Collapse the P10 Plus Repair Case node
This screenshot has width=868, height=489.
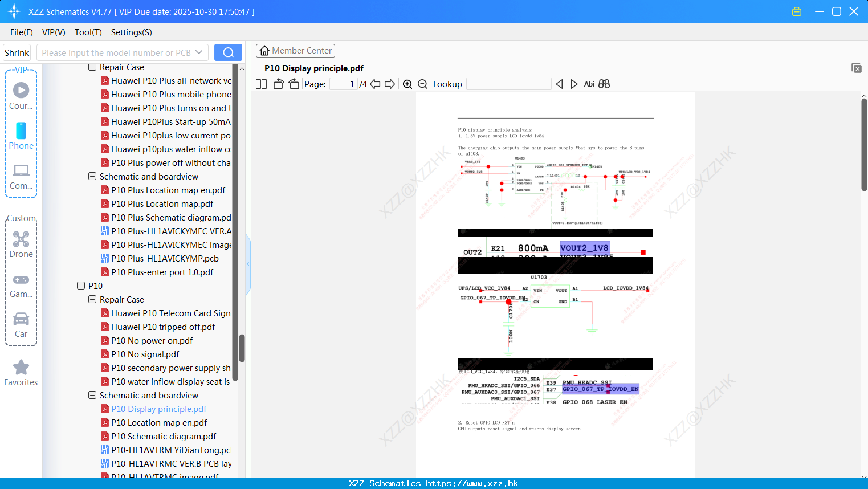(92, 67)
